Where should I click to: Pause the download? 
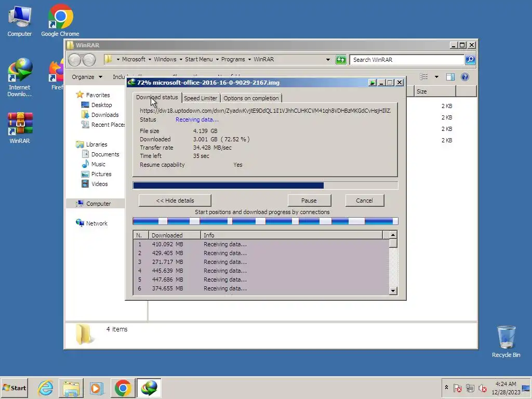tap(309, 201)
